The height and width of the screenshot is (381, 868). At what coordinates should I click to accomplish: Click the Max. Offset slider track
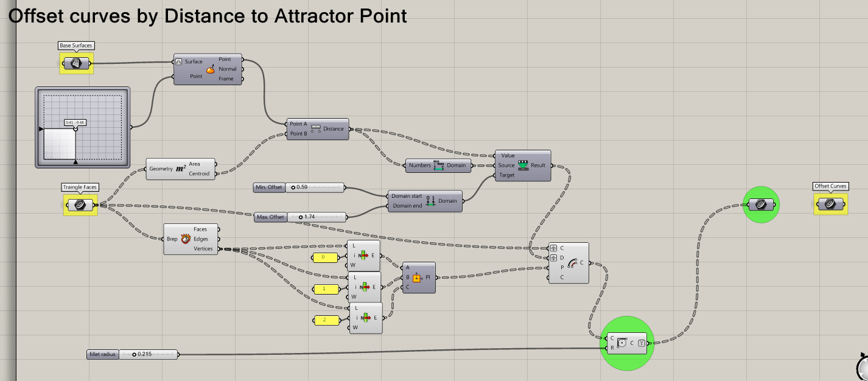coord(323,217)
